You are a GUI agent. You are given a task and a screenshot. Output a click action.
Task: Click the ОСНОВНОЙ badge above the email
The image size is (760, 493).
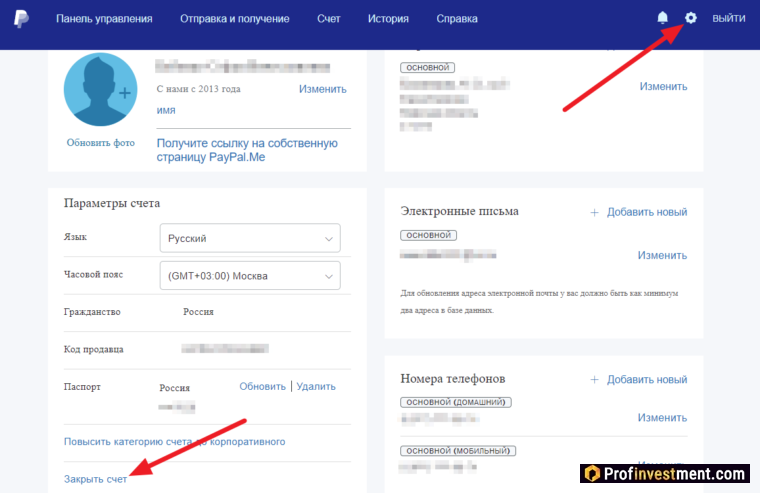[x=428, y=235]
